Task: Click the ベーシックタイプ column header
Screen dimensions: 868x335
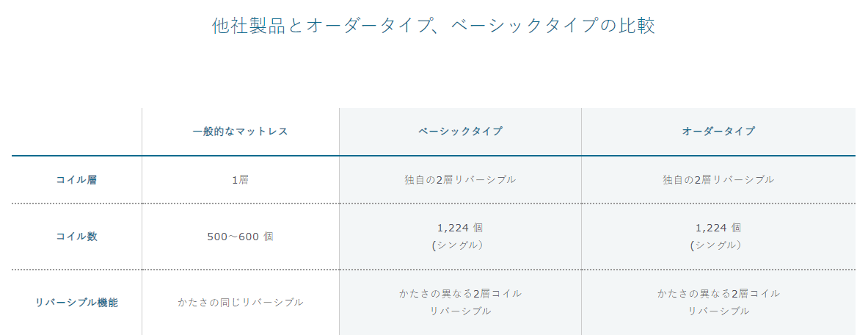Action: click(460, 132)
